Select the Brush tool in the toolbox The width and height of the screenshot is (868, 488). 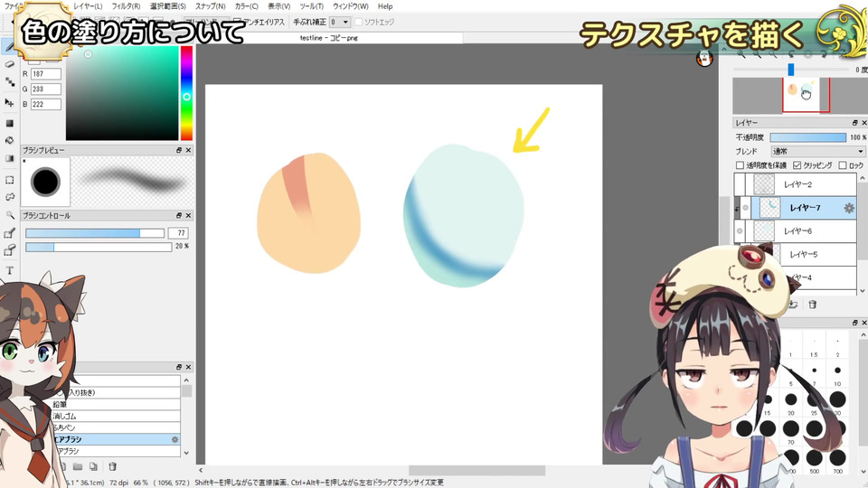tap(9, 48)
